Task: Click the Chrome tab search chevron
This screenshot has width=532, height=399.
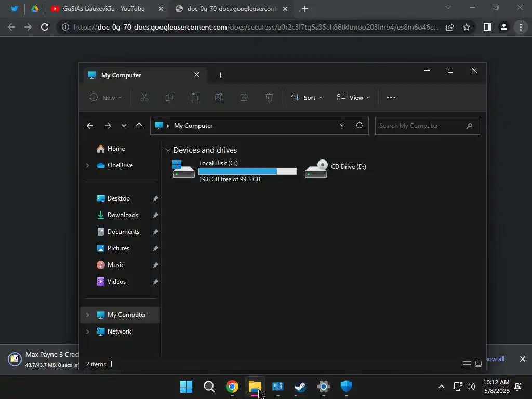Action: tap(448, 7)
